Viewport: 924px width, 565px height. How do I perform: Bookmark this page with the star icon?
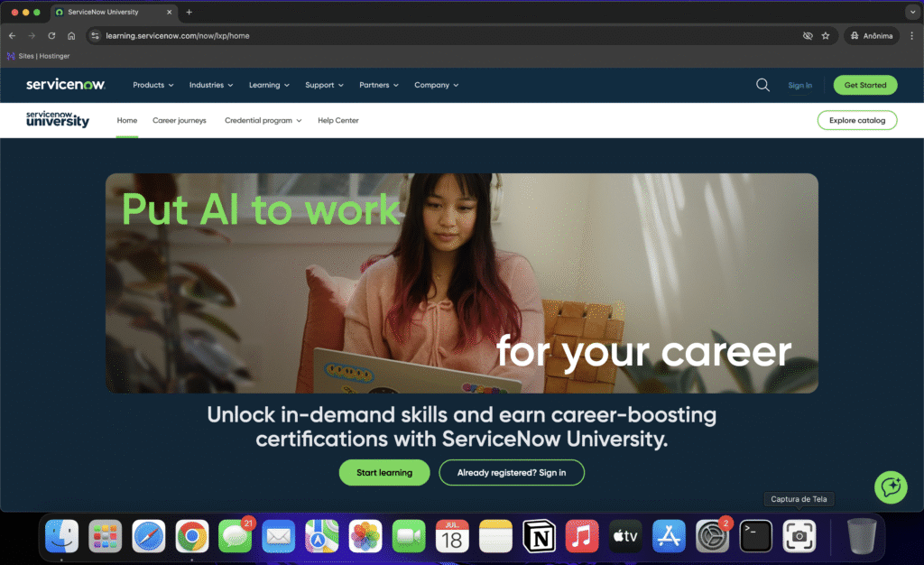click(x=826, y=36)
